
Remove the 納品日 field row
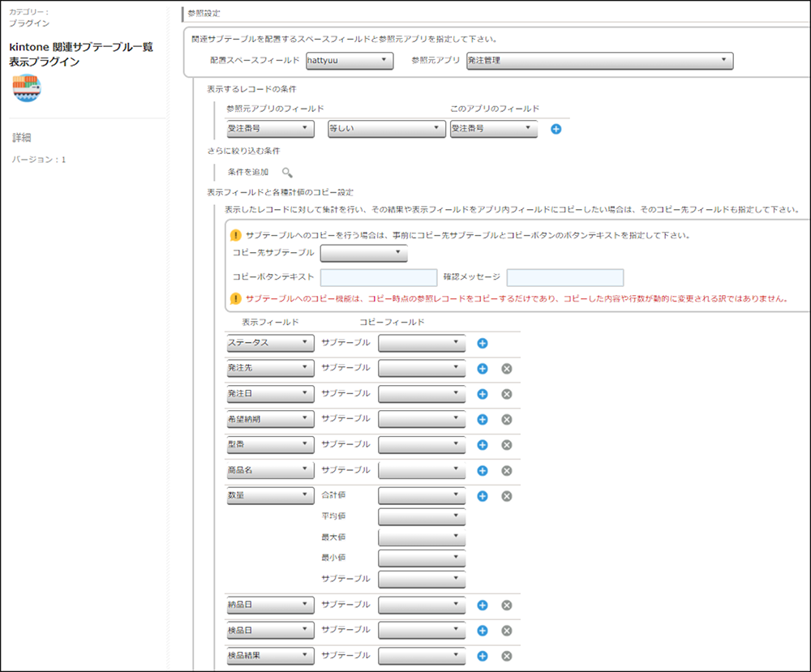[x=507, y=606]
